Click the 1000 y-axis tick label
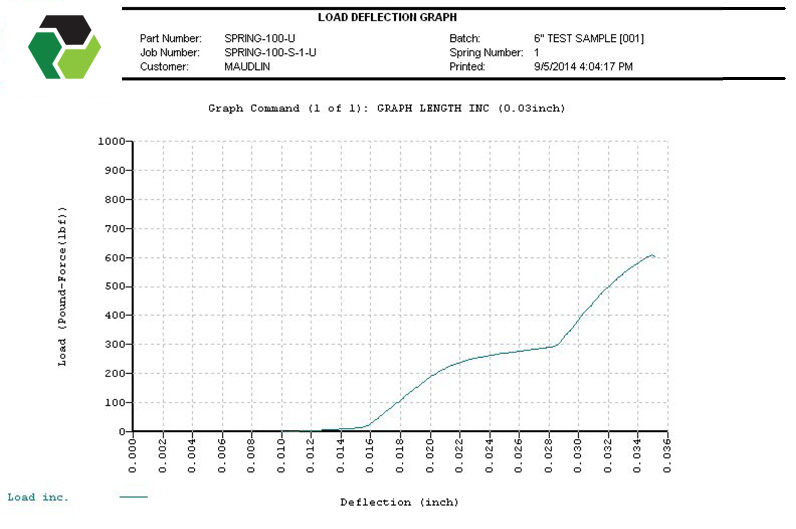This screenshot has width=796, height=529. tap(112, 142)
